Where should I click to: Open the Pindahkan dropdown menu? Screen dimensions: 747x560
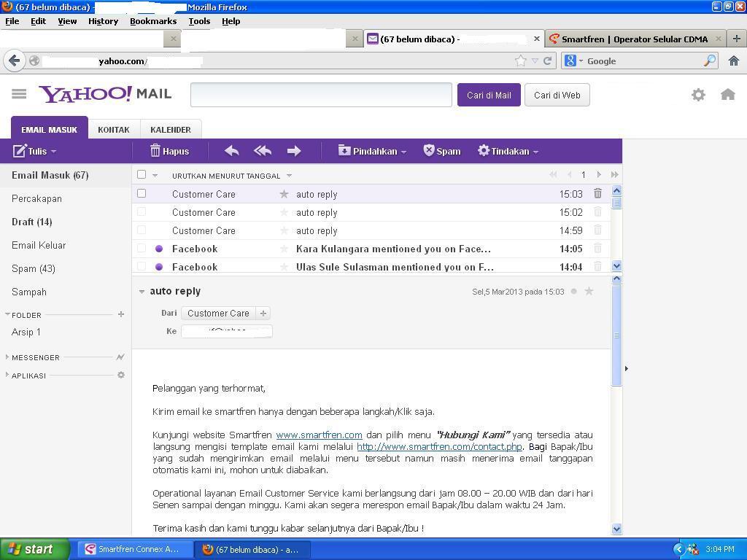point(373,151)
